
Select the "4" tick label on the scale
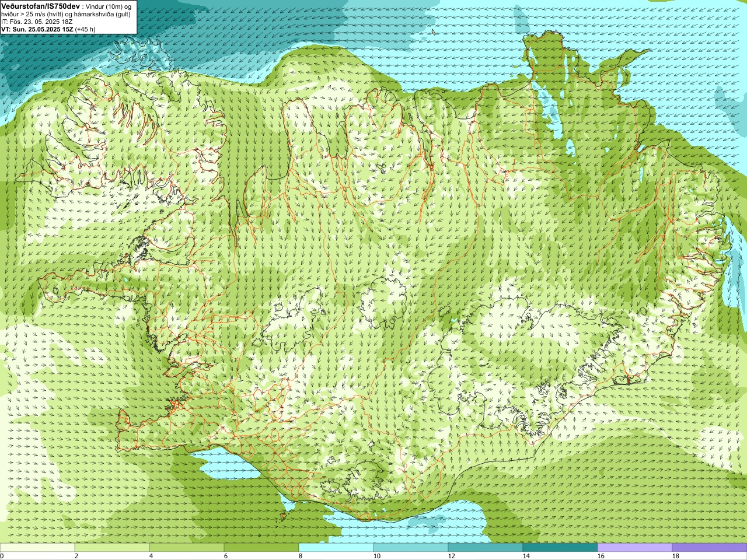[151, 556]
